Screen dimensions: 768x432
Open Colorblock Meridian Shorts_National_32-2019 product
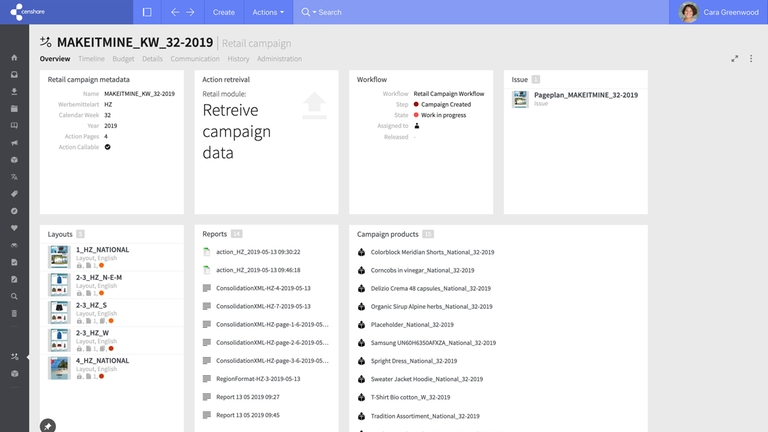432,252
